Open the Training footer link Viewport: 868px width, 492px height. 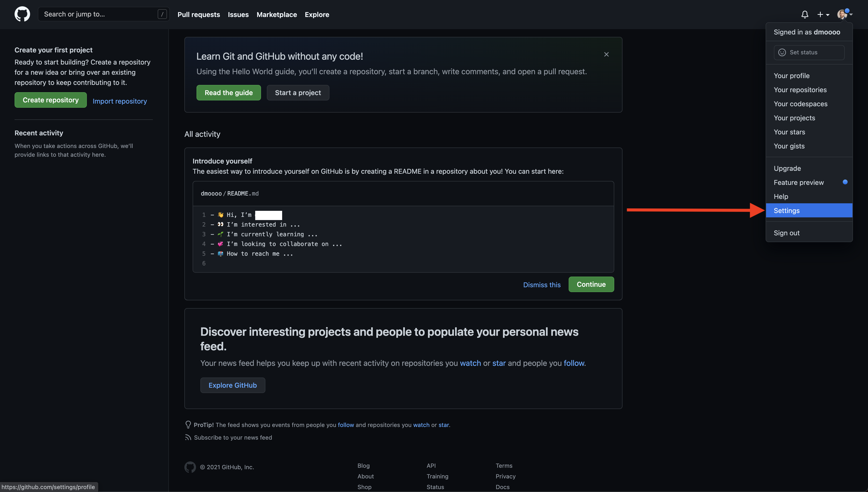coord(438,476)
